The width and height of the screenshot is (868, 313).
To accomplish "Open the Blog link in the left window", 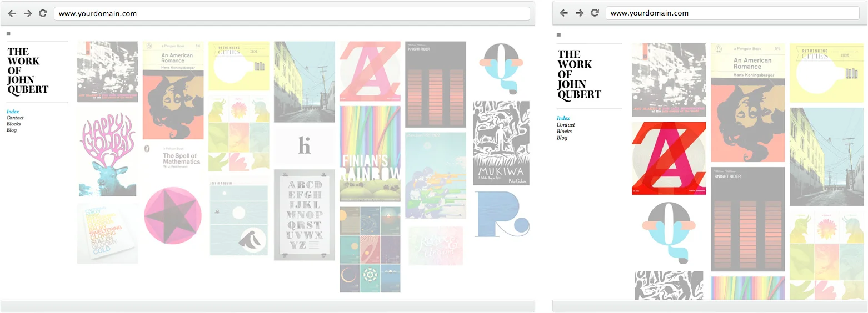I will pos(12,130).
